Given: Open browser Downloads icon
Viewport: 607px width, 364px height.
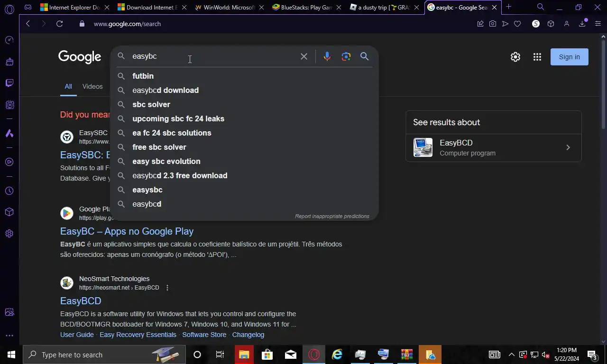Looking at the screenshot, I should (x=582, y=24).
